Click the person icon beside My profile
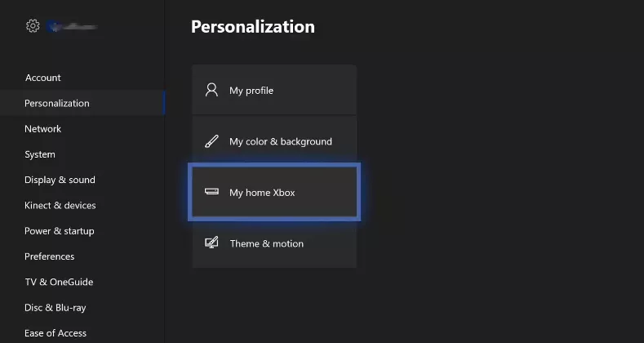Viewport: 644px width, 343px height. (211, 90)
